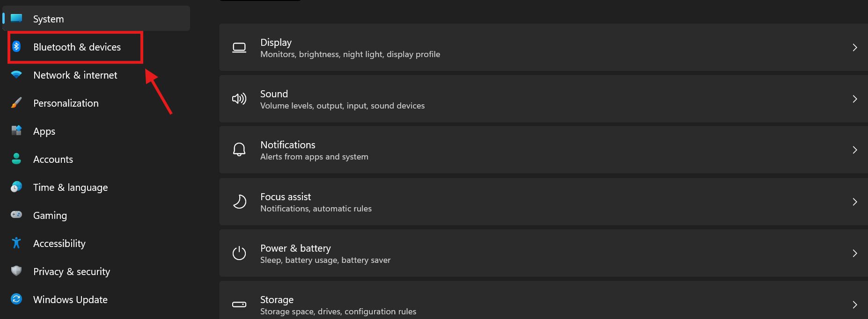This screenshot has height=319, width=868.
Task: Open Accounts settings label
Action: pyautogui.click(x=53, y=159)
